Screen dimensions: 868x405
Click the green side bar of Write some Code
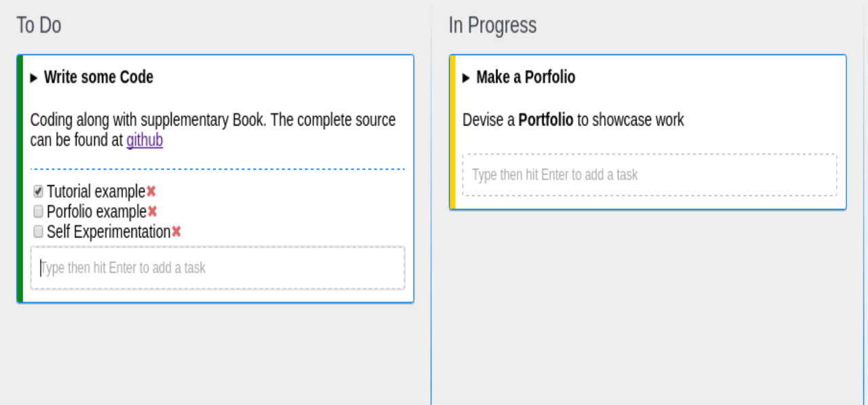tap(20, 178)
